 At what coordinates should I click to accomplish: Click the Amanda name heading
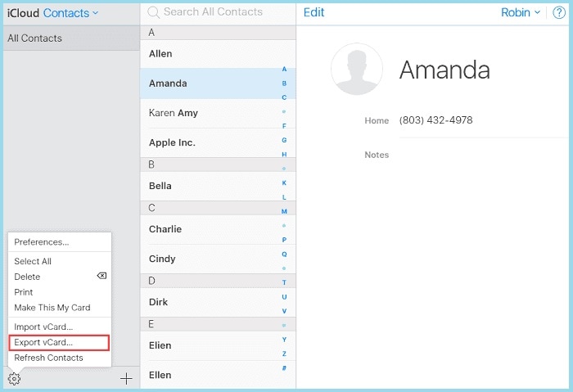coord(444,70)
